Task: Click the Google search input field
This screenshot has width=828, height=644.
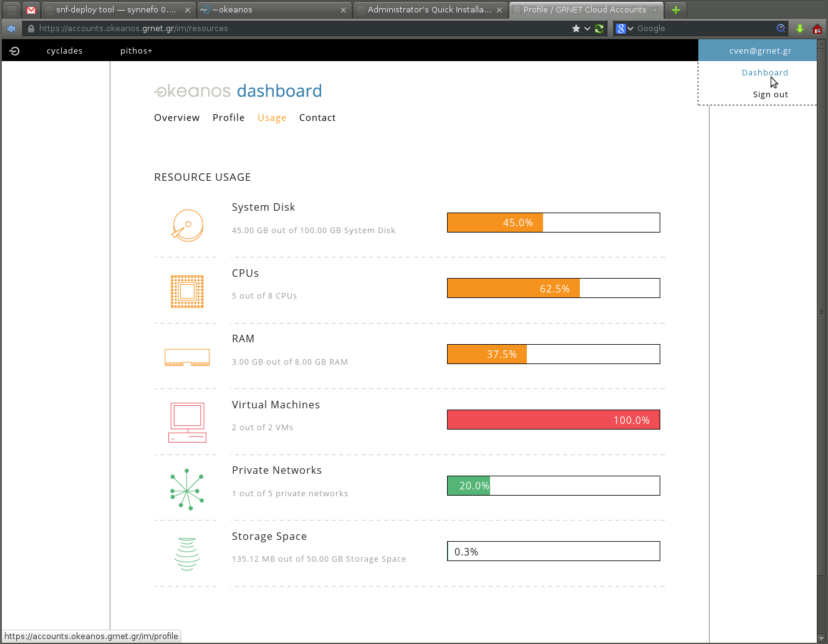Action: pyautogui.click(x=705, y=28)
